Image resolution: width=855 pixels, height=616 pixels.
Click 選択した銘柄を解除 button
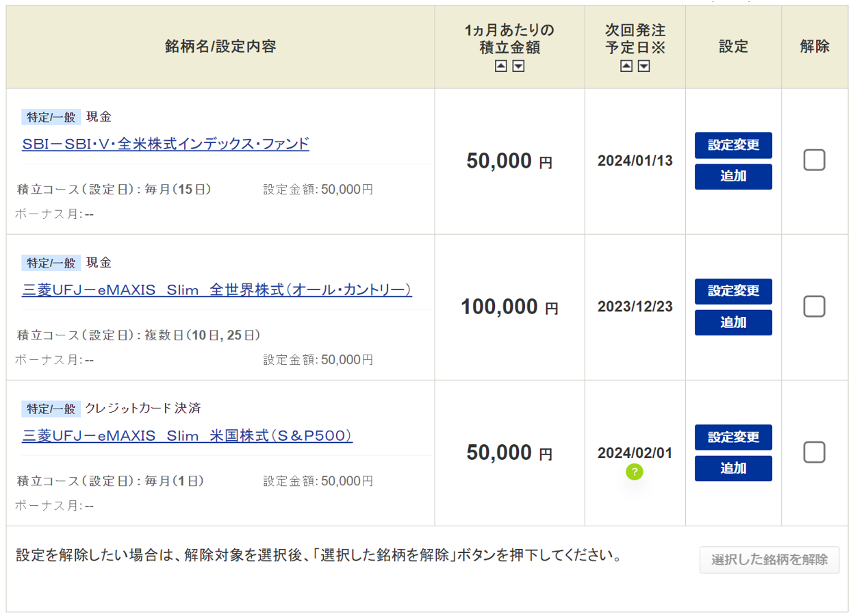click(769, 560)
